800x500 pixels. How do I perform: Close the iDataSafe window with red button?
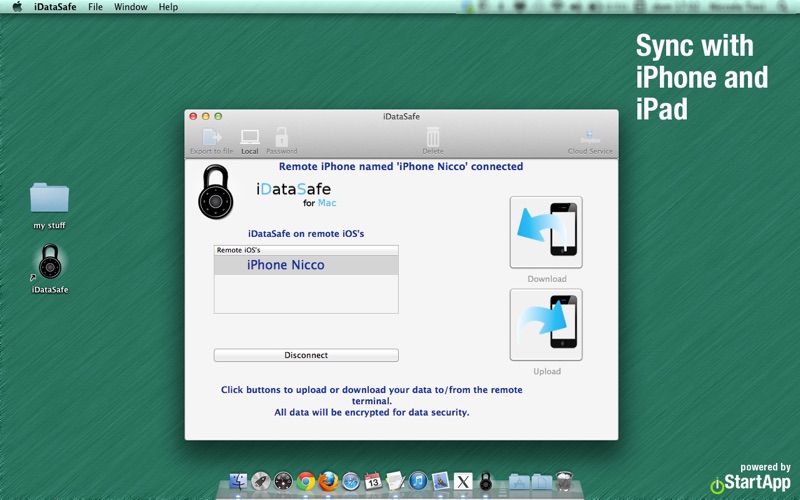coord(193,116)
